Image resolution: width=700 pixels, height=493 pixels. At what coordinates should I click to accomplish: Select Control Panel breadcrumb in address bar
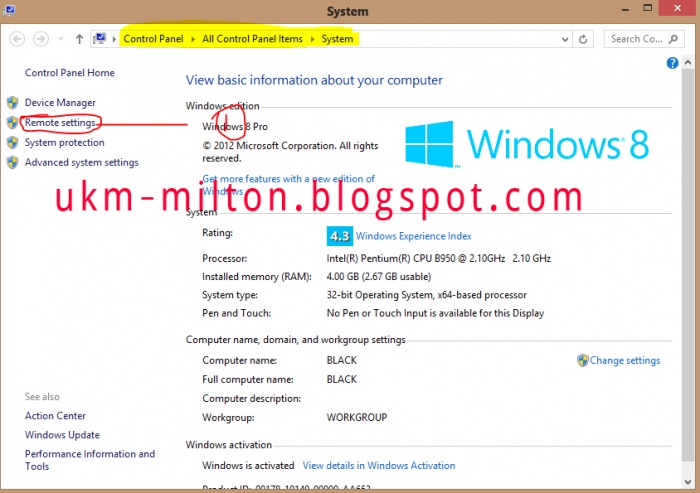(153, 39)
